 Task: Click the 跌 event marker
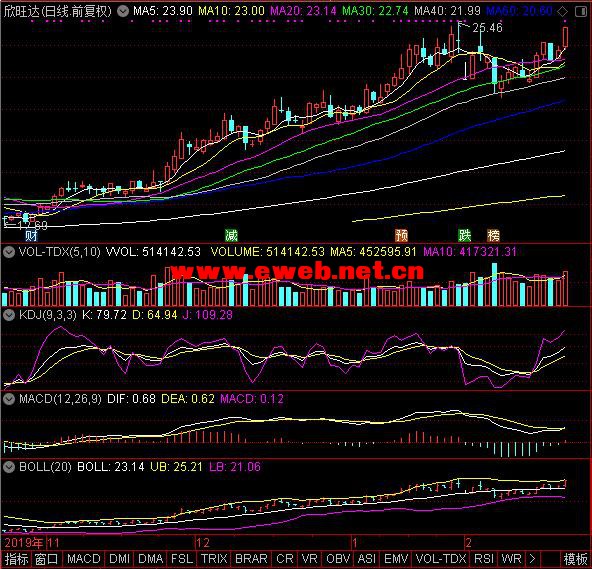[465, 236]
